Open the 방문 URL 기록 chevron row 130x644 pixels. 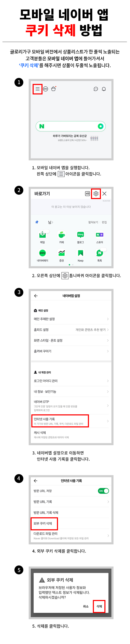tap(71, 502)
